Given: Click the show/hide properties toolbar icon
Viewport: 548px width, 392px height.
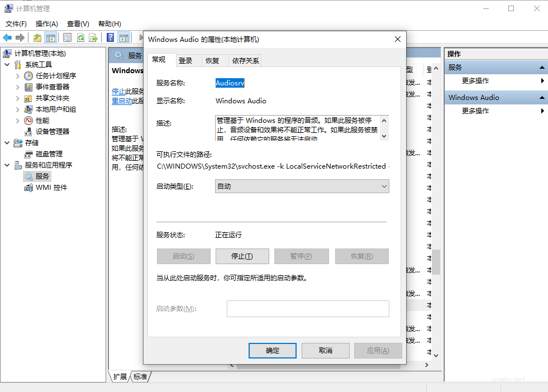Looking at the screenshot, I should pos(68,38).
